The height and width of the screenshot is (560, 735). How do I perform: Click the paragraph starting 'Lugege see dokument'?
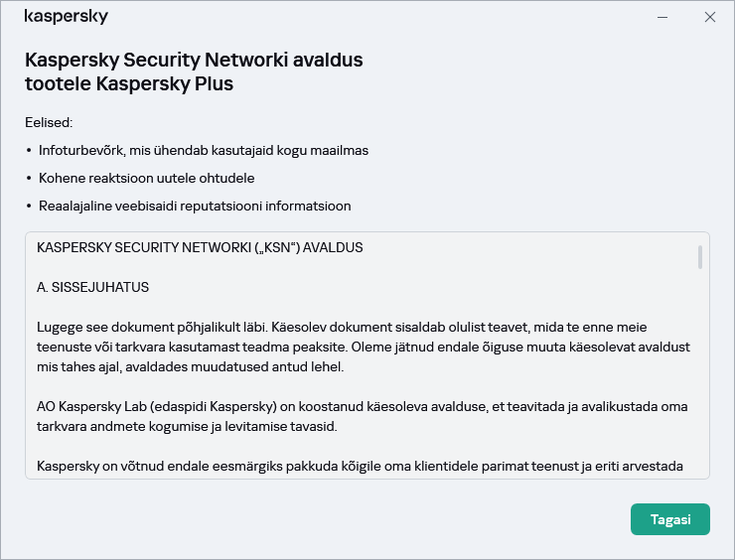363,347
